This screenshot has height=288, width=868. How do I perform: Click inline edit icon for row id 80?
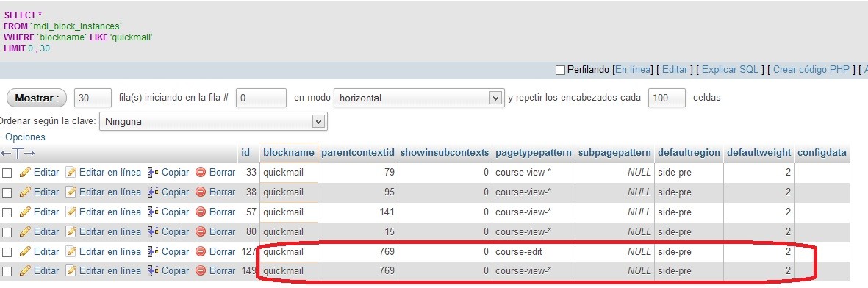coord(71,231)
